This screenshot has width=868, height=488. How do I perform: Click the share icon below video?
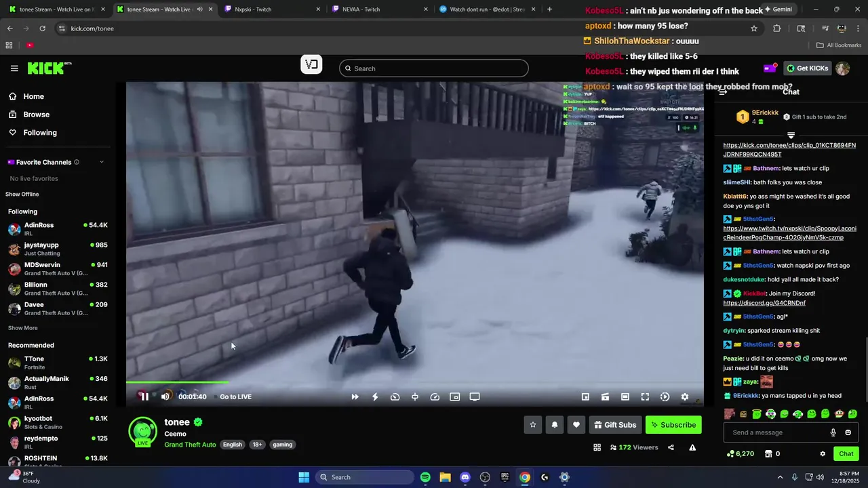(x=671, y=447)
